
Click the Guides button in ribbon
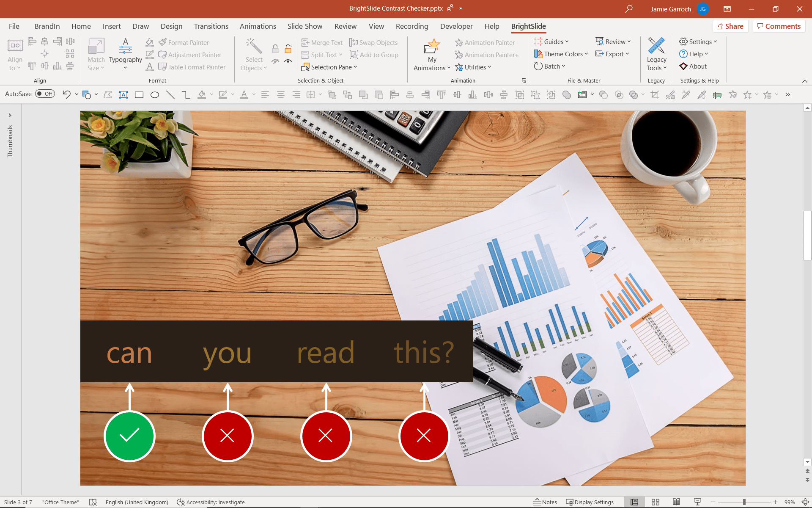tap(551, 41)
